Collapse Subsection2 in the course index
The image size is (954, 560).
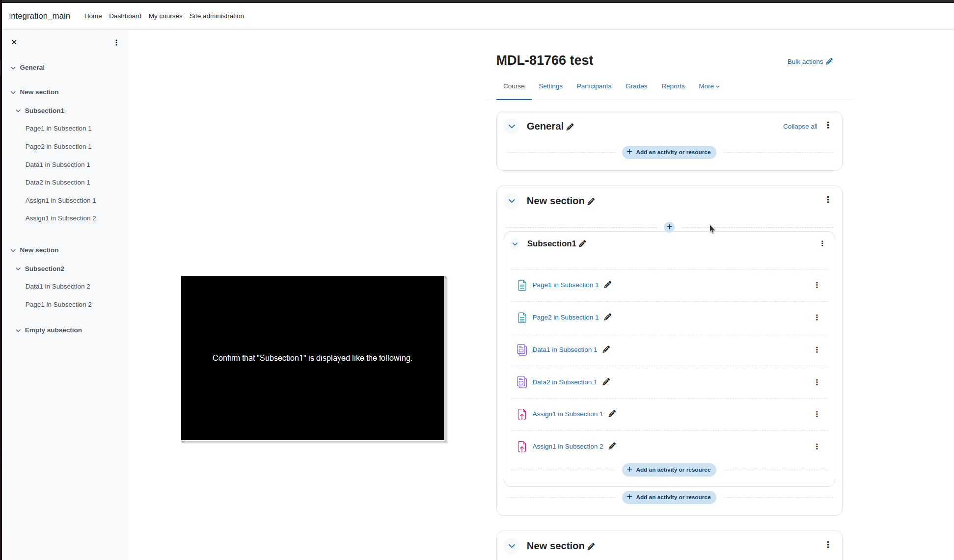(18, 269)
